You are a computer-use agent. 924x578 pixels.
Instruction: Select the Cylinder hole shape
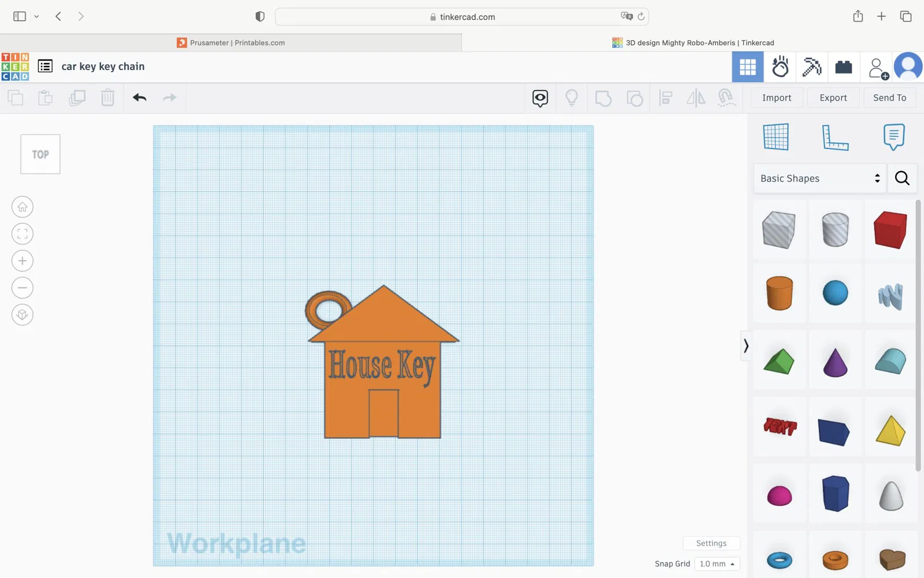(x=835, y=230)
